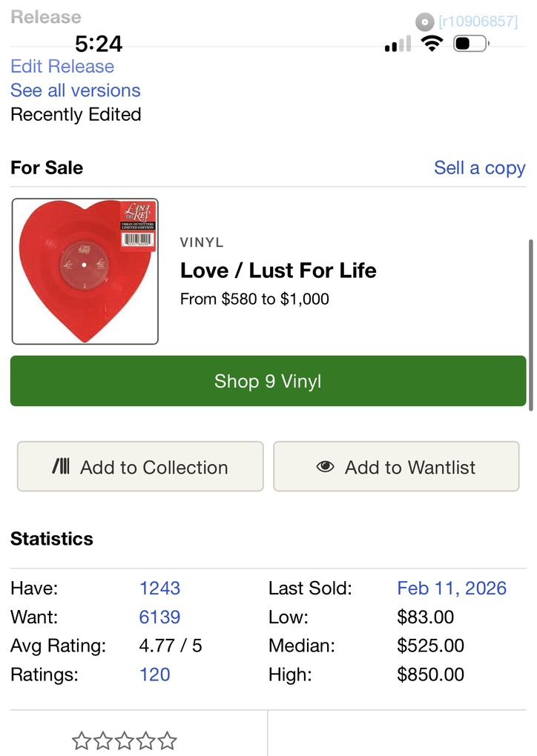Open the Want count 6139 link
Screen dimensions: 537x756
point(159,617)
